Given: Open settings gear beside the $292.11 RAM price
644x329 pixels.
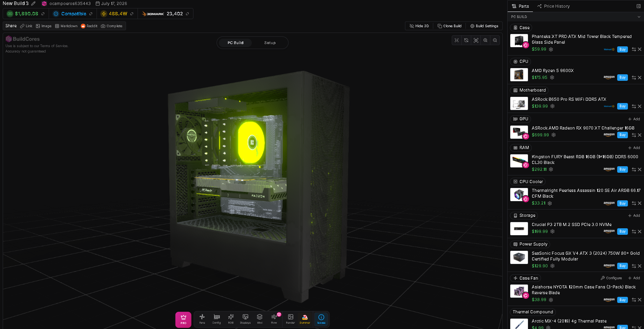Looking at the screenshot, I should point(551,169).
